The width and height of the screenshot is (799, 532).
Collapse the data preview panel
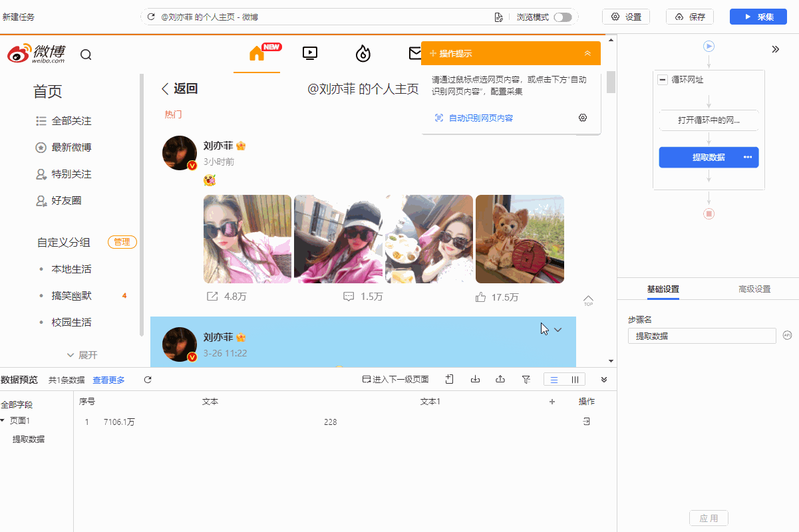(604, 380)
